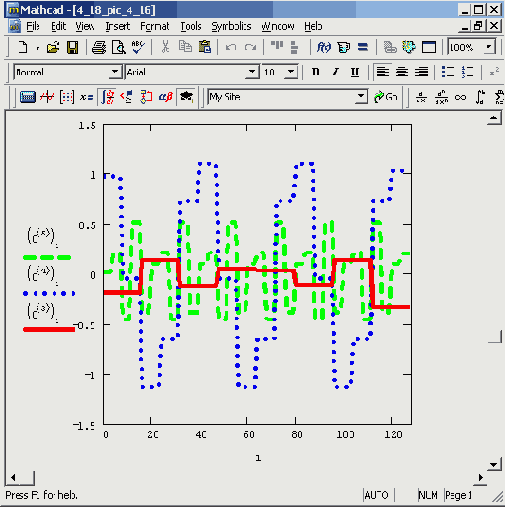The height and width of the screenshot is (507, 505).
Task: Open the Symbolics menu
Action: coord(231,26)
